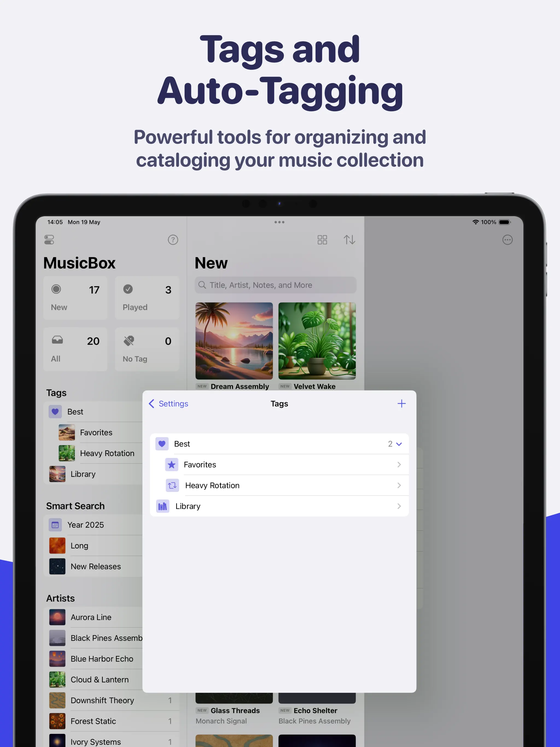The width and height of the screenshot is (560, 747).
Task: Open the sort order arrows icon
Action: [x=349, y=240]
